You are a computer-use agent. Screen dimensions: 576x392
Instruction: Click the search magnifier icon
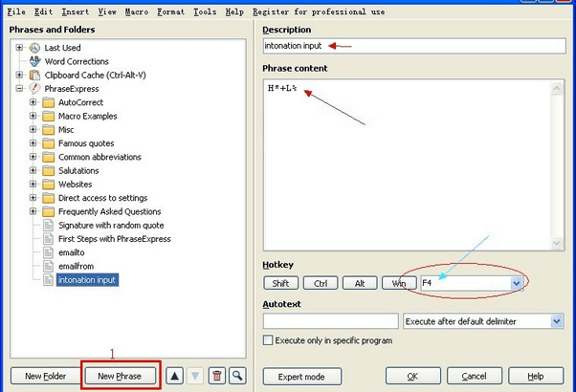point(237,376)
